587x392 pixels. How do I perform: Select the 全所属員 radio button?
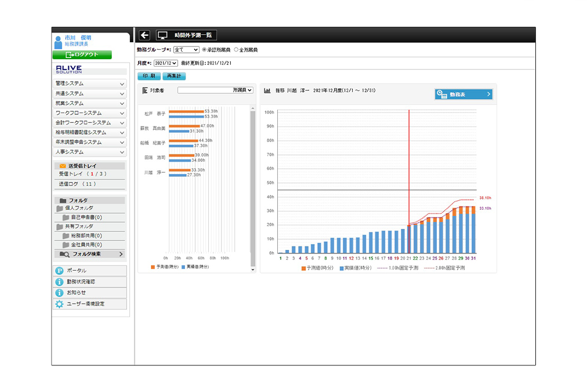pyautogui.click(x=236, y=50)
